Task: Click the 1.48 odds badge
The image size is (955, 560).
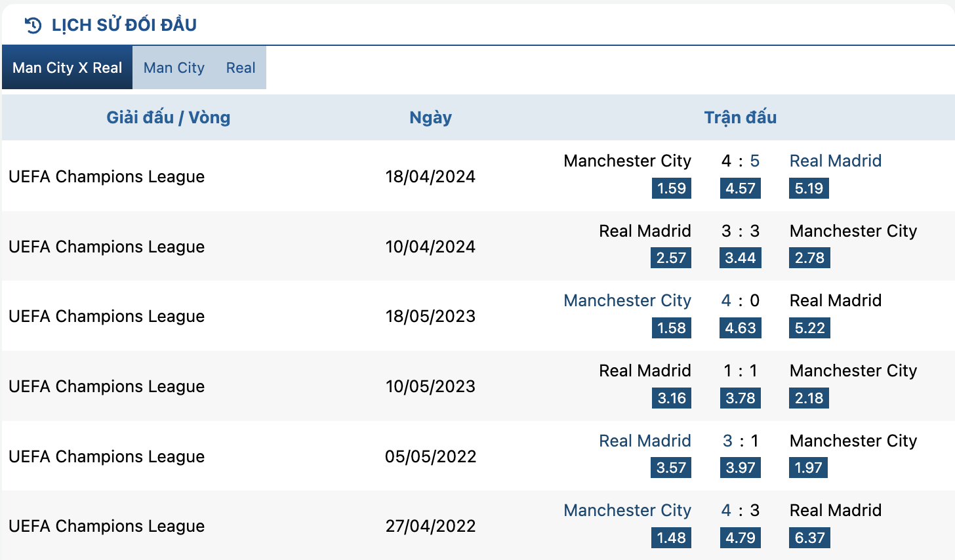Action: pyautogui.click(x=672, y=538)
